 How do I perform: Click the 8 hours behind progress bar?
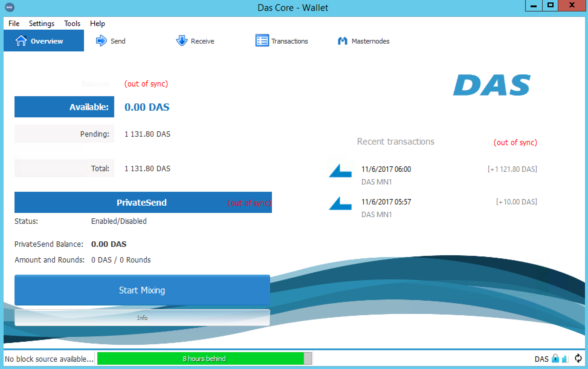204,359
